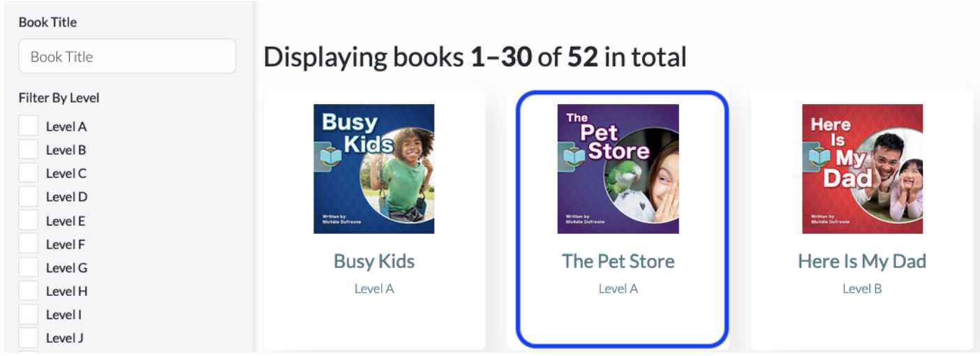
Task: Open The Pet Store cover image
Action: [618, 169]
